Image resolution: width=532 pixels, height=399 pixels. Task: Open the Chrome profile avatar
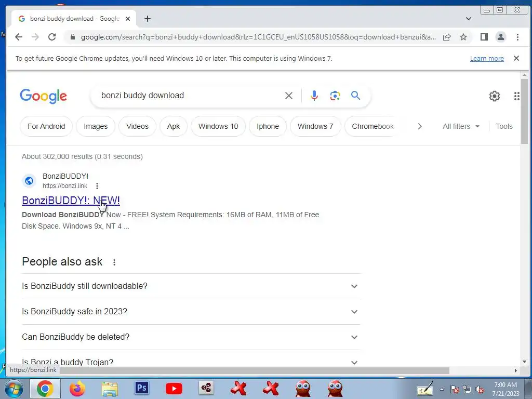pyautogui.click(x=501, y=37)
